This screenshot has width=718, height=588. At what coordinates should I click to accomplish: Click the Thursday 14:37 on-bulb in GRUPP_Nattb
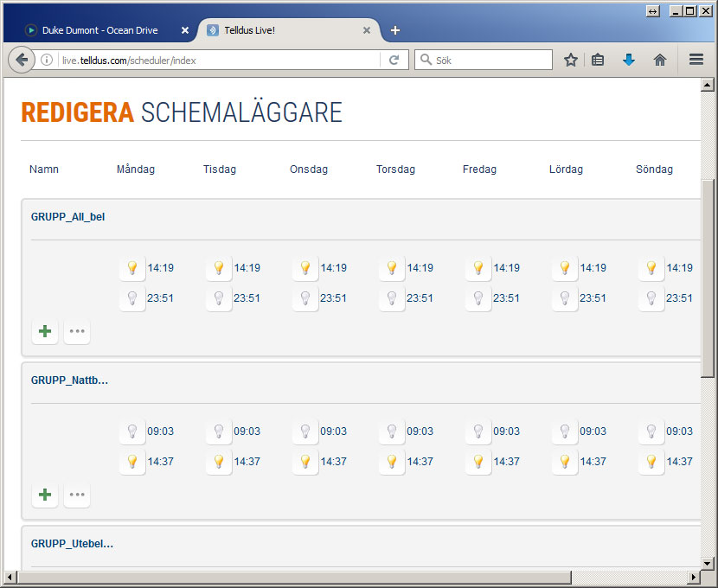click(392, 462)
